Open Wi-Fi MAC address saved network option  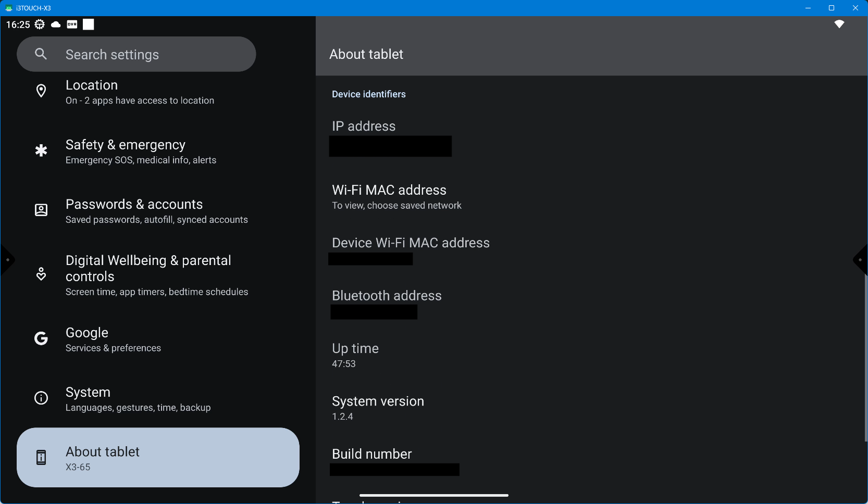(x=396, y=197)
